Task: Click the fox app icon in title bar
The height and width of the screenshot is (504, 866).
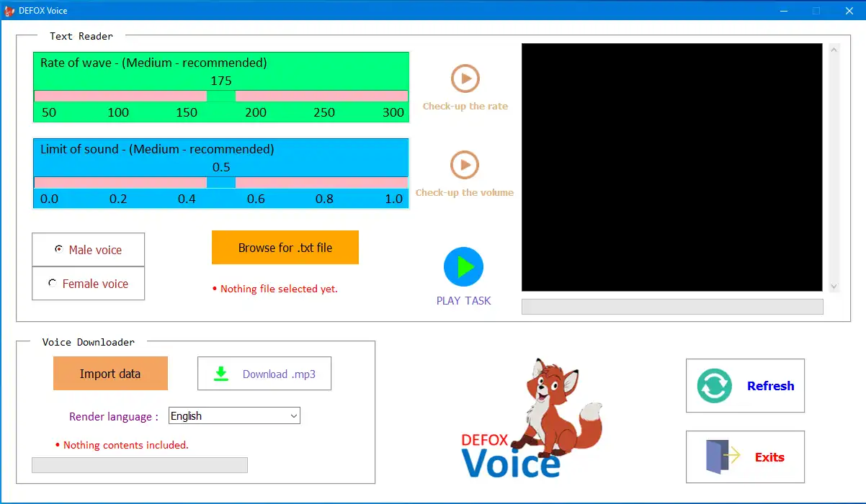Action: coord(10,11)
